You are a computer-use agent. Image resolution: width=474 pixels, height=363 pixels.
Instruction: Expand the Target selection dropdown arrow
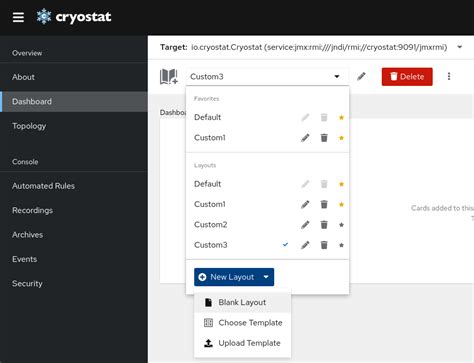460,47
